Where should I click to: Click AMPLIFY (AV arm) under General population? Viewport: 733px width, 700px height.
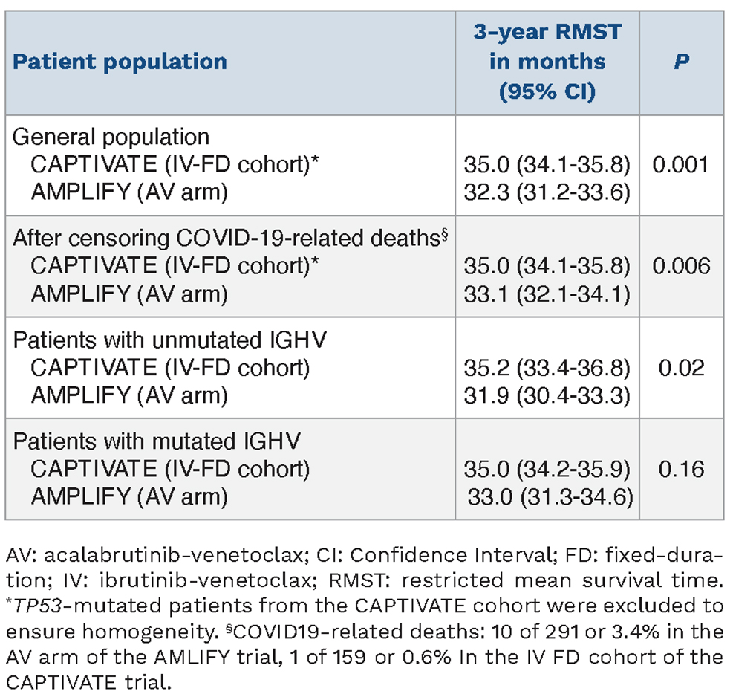[x=129, y=192]
